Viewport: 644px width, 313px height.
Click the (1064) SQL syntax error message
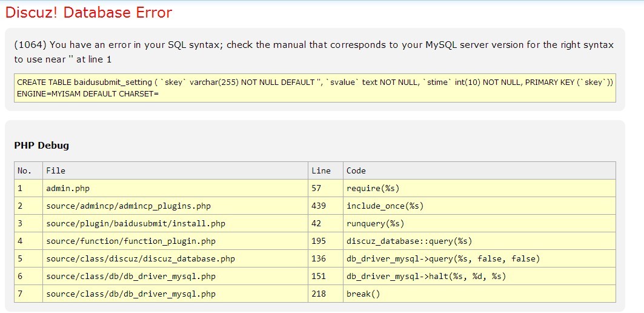(x=314, y=52)
